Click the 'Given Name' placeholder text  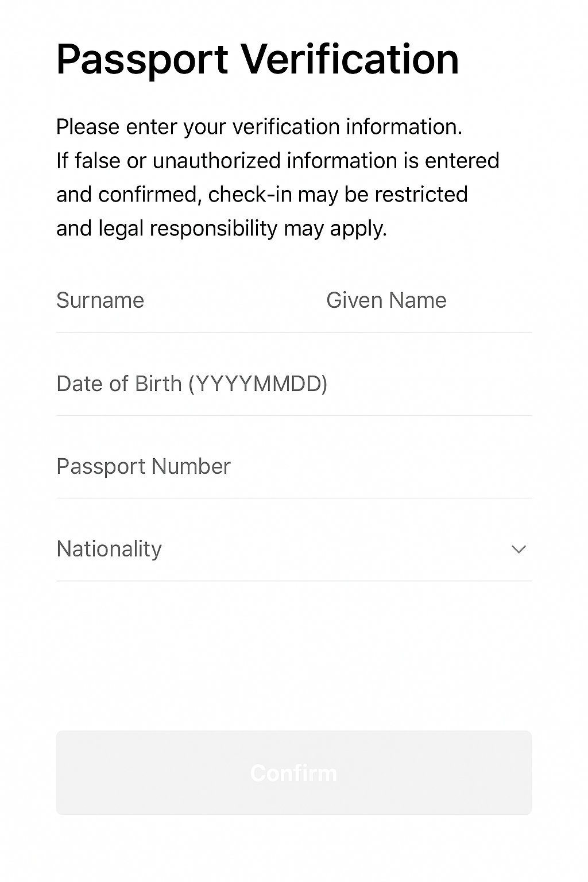click(386, 301)
